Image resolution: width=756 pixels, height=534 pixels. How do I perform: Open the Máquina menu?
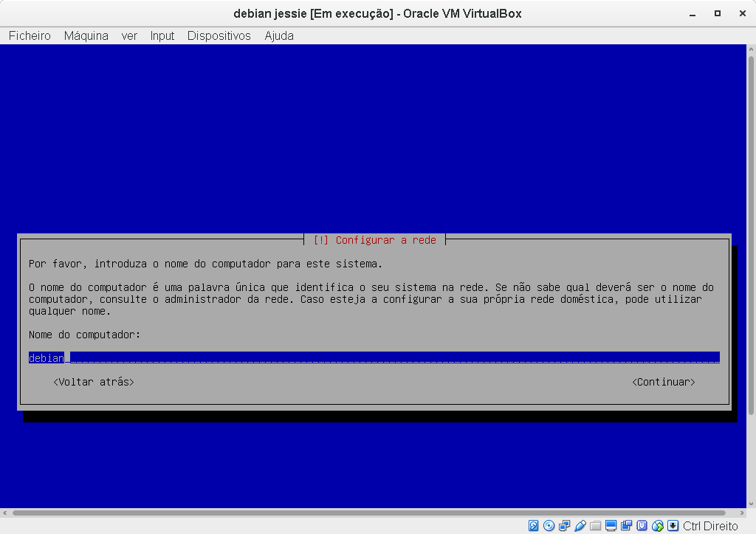click(x=86, y=35)
